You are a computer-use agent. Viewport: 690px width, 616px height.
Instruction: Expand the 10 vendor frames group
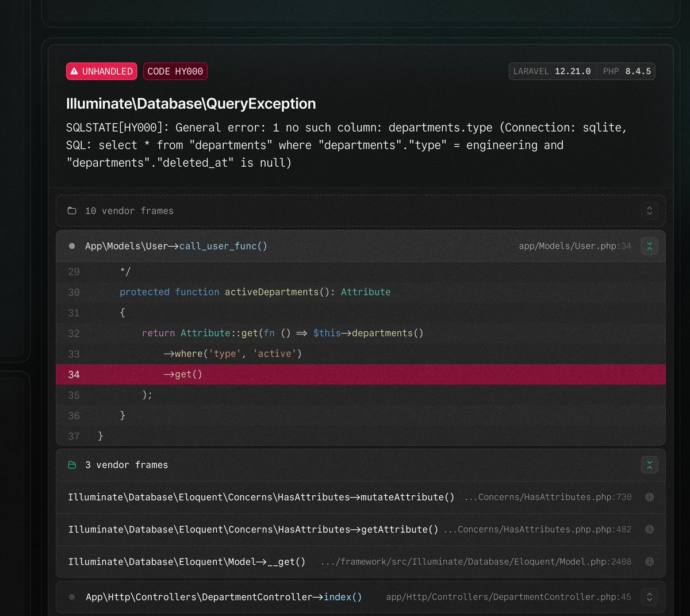point(649,211)
